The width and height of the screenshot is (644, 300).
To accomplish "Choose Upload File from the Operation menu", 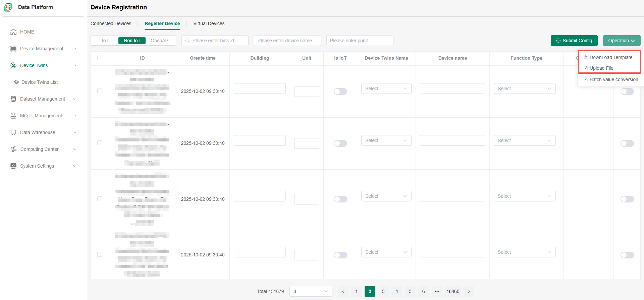I will click(x=601, y=68).
